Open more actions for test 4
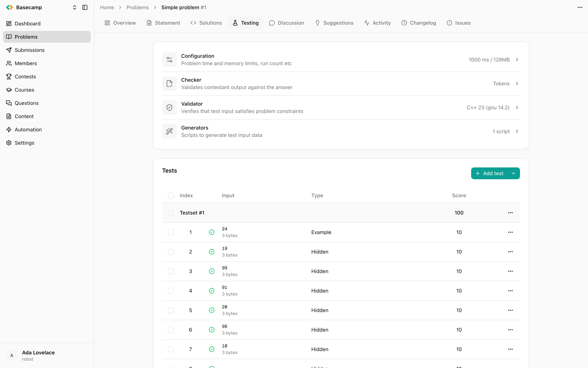This screenshot has width=588, height=368. [x=510, y=291]
